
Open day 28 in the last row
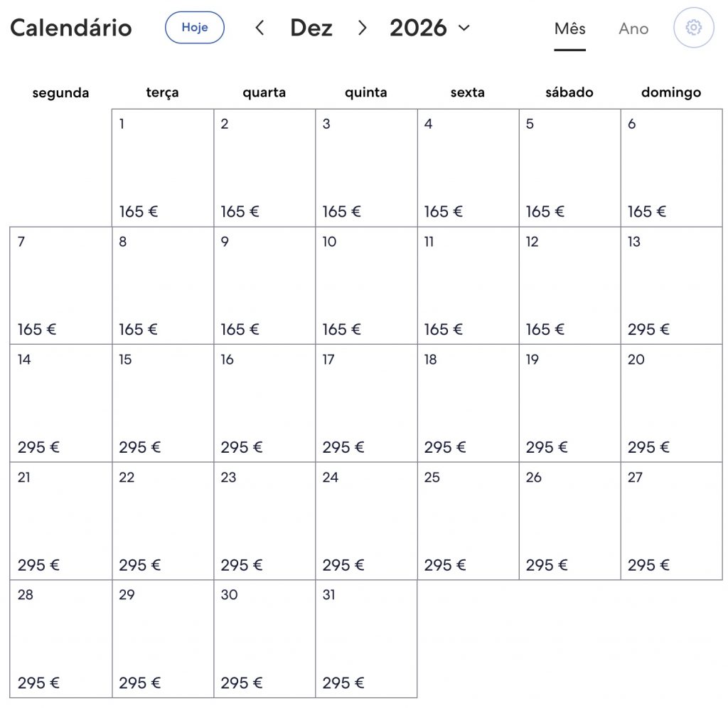[61, 638]
